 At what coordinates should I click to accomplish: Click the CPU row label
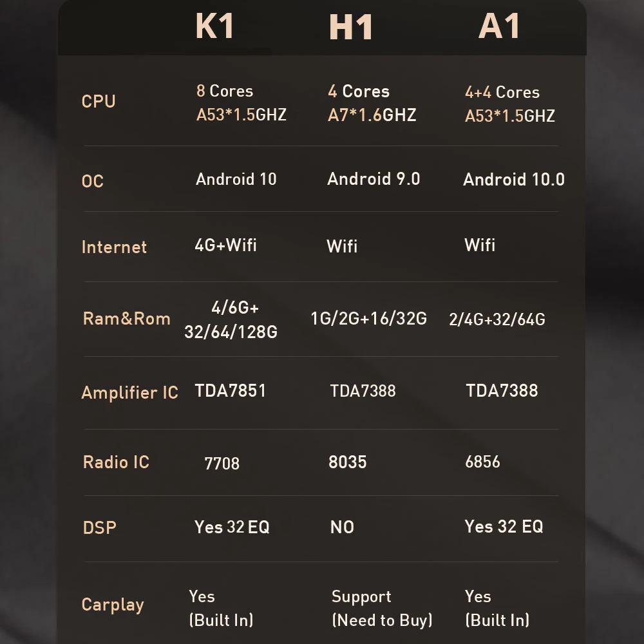click(99, 102)
